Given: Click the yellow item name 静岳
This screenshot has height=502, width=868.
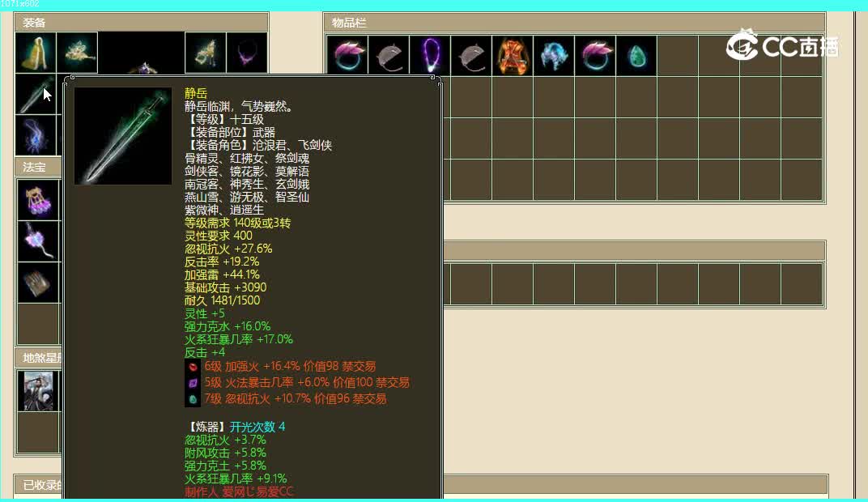Looking at the screenshot, I should tap(196, 93).
